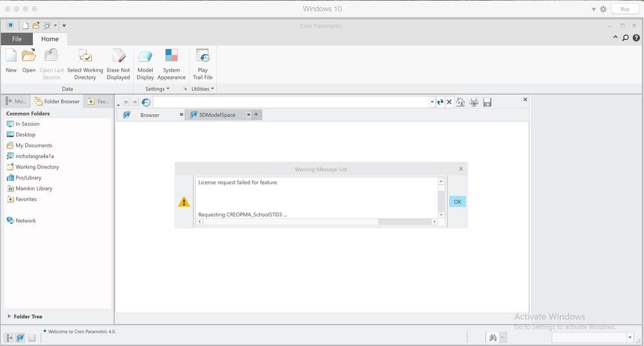Switch to the Favorites navigator tab
Image resolution: width=644 pixels, height=346 pixels.
(x=98, y=101)
